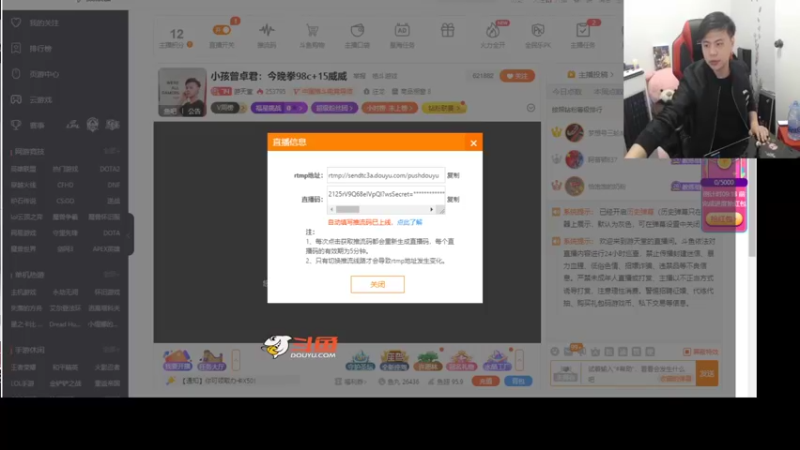The width and height of the screenshot is (800, 450).
Task: Click the 充值 recharge button
Action: [485, 381]
